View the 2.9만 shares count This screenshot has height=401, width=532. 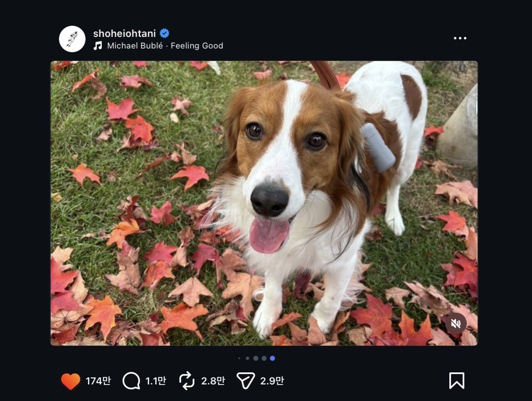pos(272,381)
